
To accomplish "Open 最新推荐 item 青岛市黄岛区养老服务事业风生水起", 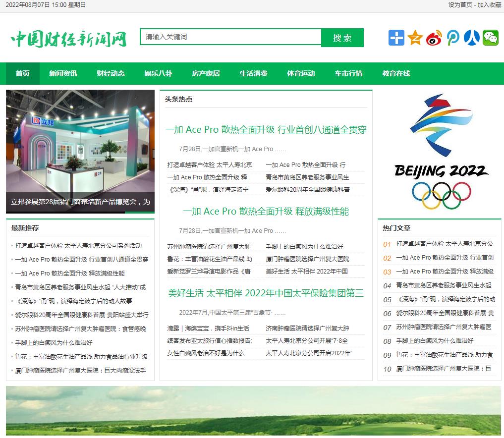I will 80,287.
